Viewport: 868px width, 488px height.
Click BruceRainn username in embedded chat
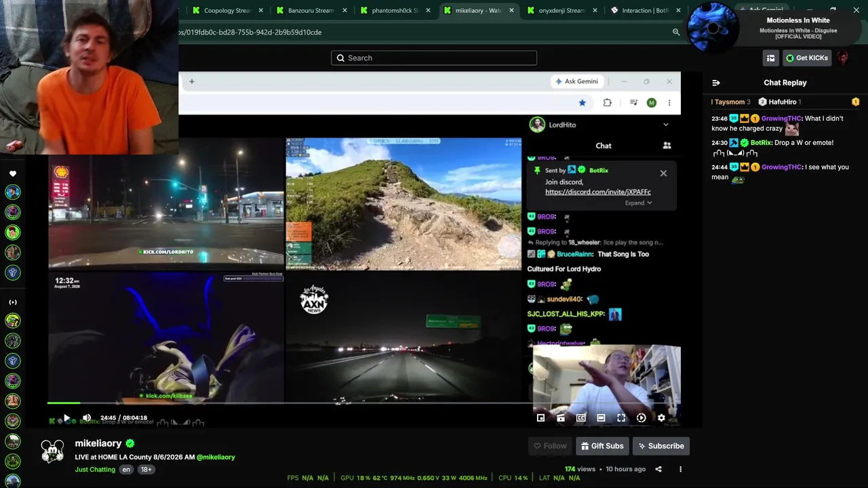click(x=575, y=254)
